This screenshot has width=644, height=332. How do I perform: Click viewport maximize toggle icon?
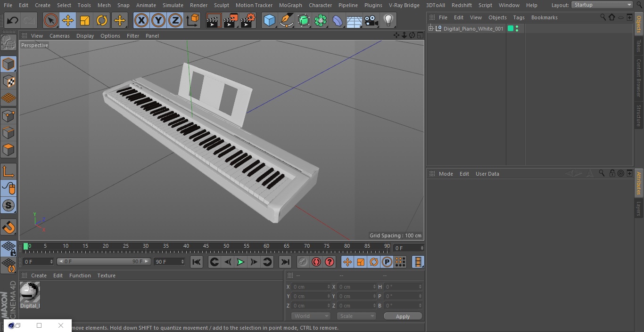coord(420,35)
